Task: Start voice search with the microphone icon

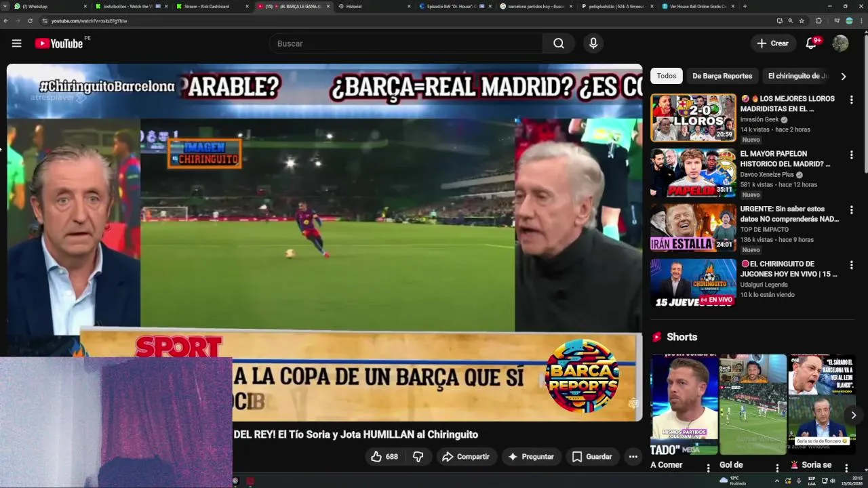Action: (x=593, y=43)
